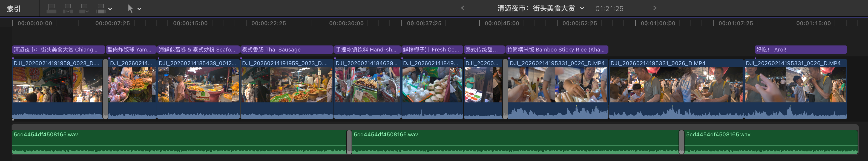
Task: Go forward in timeline history
Action: 655,8
